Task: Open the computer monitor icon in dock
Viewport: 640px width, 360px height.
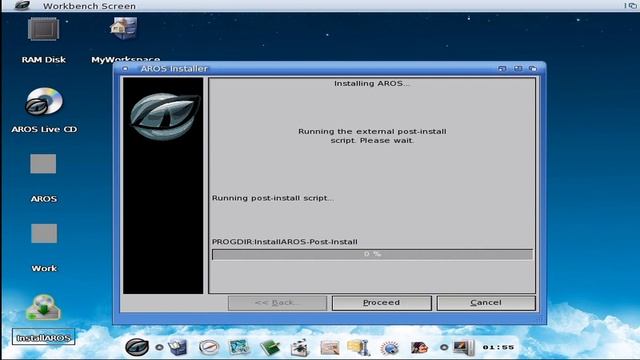Action: 464,347
